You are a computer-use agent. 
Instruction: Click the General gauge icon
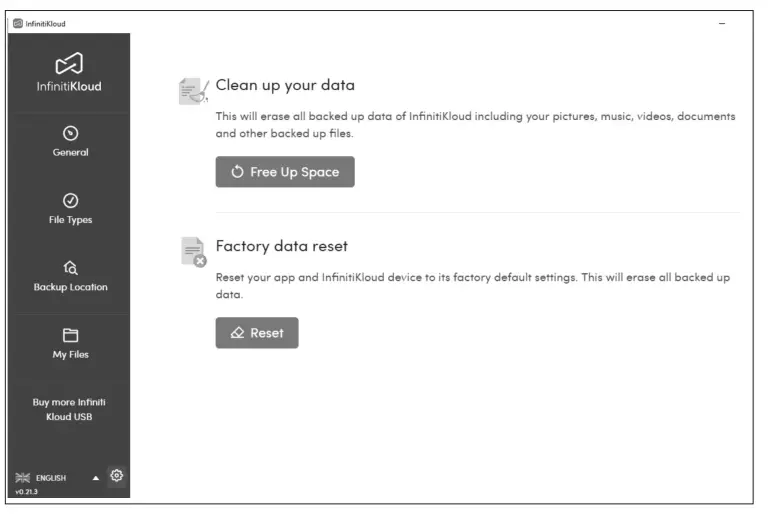tap(70, 133)
